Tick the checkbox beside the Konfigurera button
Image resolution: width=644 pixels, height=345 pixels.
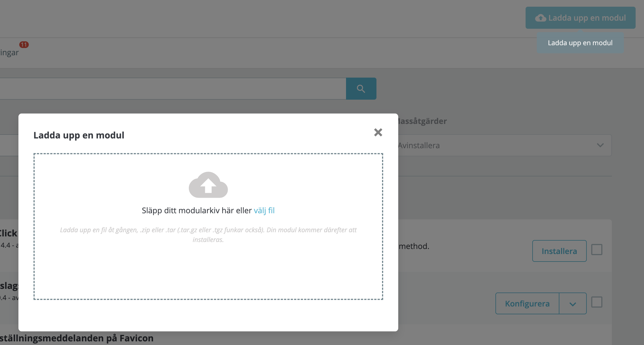click(597, 302)
